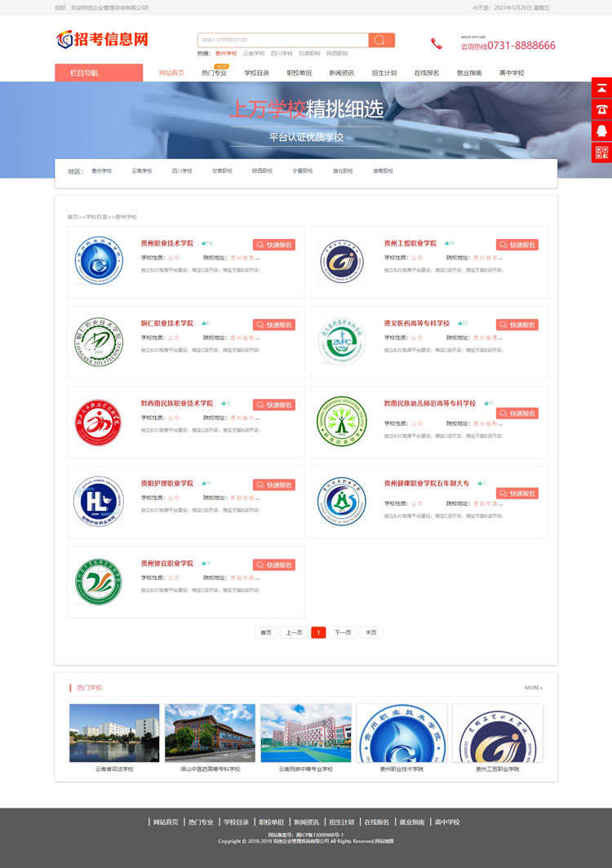The height and width of the screenshot is (868, 612).
Task: Click the 下一页 pagination button
Action: coord(343,632)
